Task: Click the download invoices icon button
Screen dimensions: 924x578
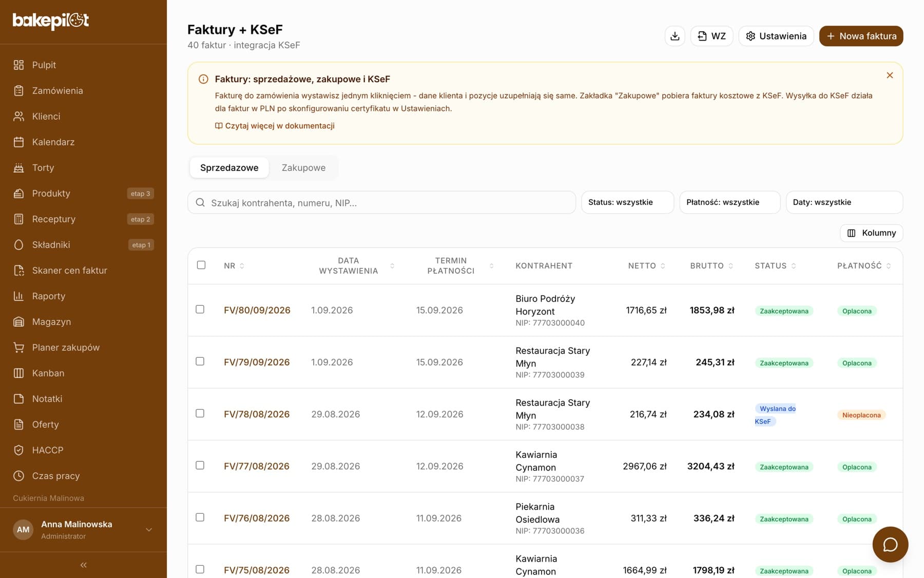Action: (675, 36)
